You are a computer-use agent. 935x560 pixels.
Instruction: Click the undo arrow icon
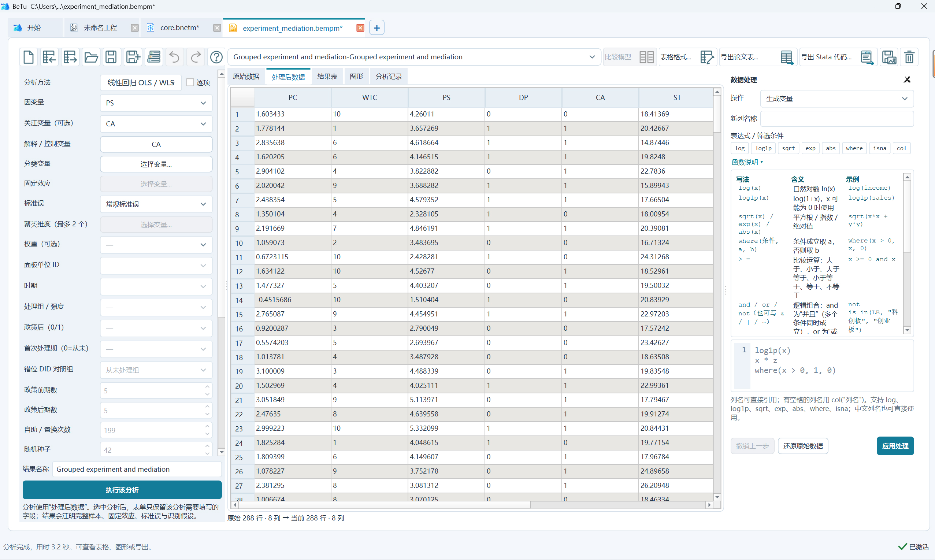point(174,57)
